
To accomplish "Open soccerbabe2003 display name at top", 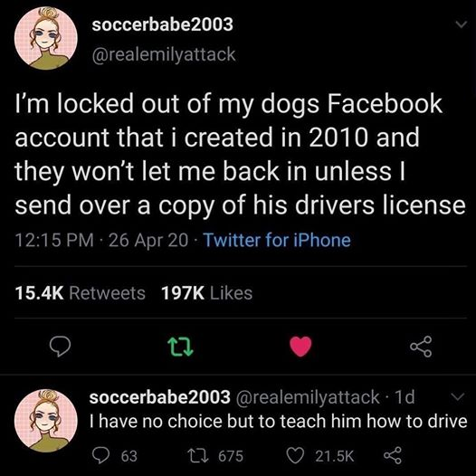I will [x=163, y=24].
